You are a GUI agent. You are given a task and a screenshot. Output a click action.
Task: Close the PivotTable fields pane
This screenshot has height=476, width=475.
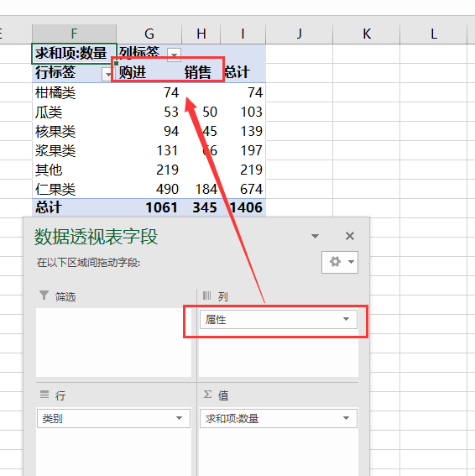pyautogui.click(x=350, y=236)
